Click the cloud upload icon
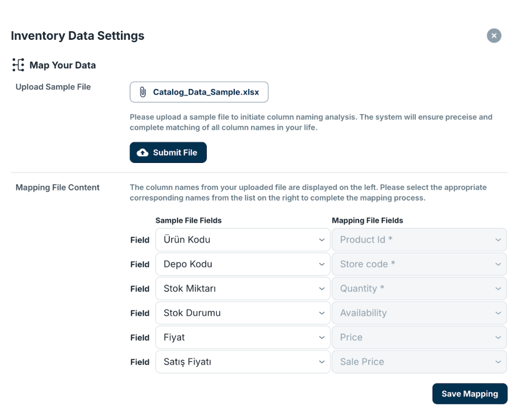520x420 pixels. 143,152
